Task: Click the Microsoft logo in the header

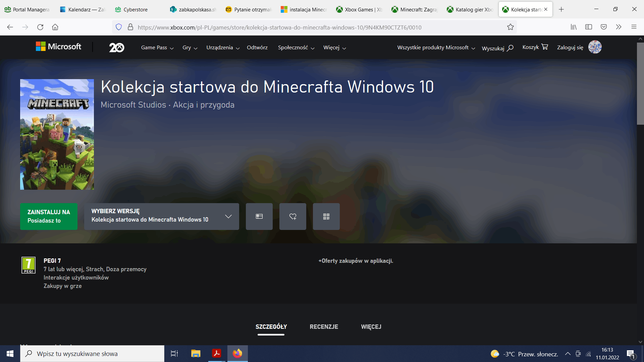Action: coord(58,47)
